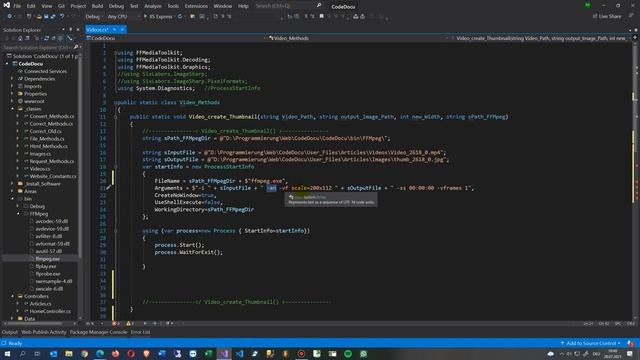
Task: Click the Visual Studio logo icon
Action: click(6, 5)
